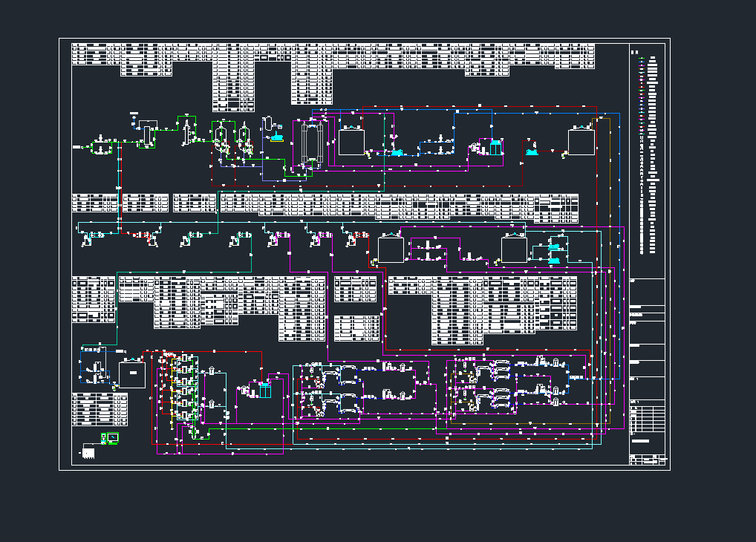
Task: Click the cyan equipment symbol in the middle-right section
Action: (554, 246)
